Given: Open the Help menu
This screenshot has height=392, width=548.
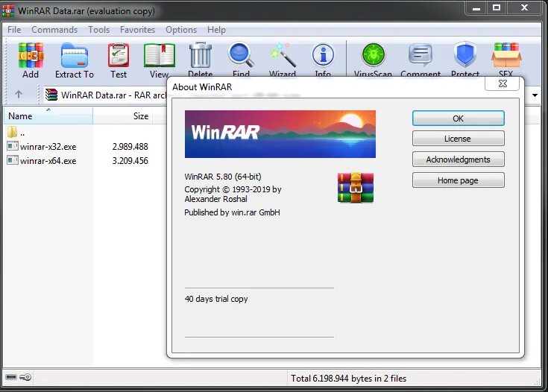Looking at the screenshot, I should click(x=216, y=30).
